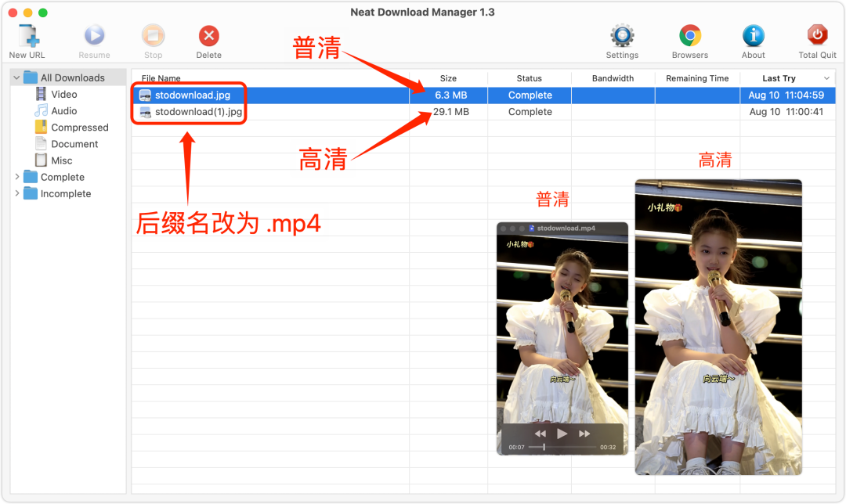Collapse the All Downloads tree arrow

[16, 77]
